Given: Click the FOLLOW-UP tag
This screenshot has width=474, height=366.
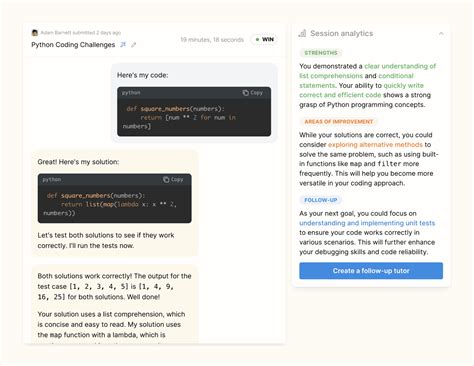Looking at the screenshot, I should (320, 200).
